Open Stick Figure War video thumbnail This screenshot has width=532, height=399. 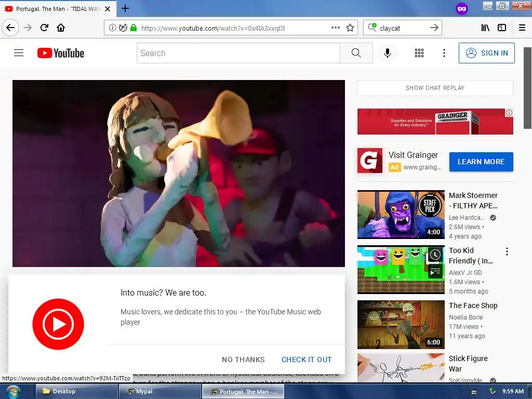(x=401, y=368)
